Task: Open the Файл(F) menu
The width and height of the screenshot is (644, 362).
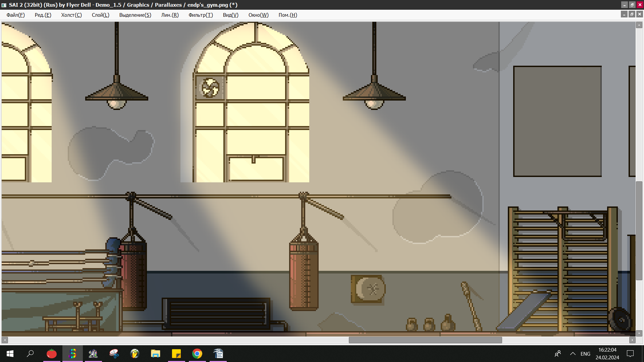Action: (x=15, y=15)
